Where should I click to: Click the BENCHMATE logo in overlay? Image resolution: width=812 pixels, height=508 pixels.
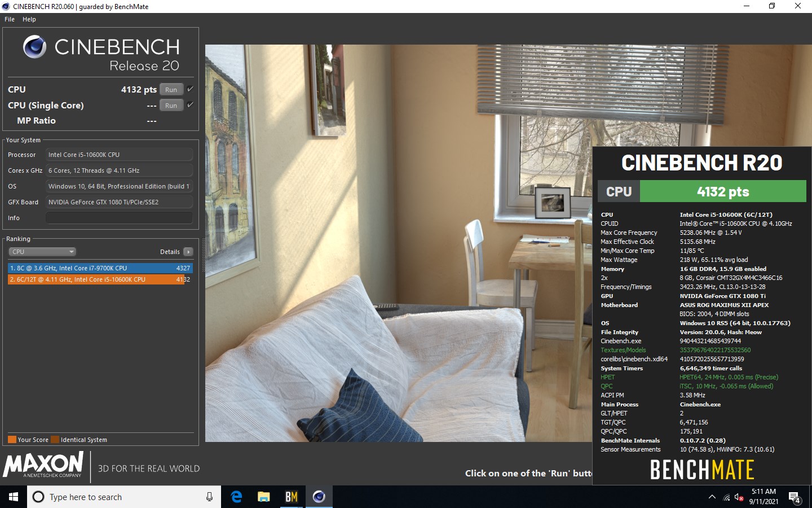(x=702, y=470)
